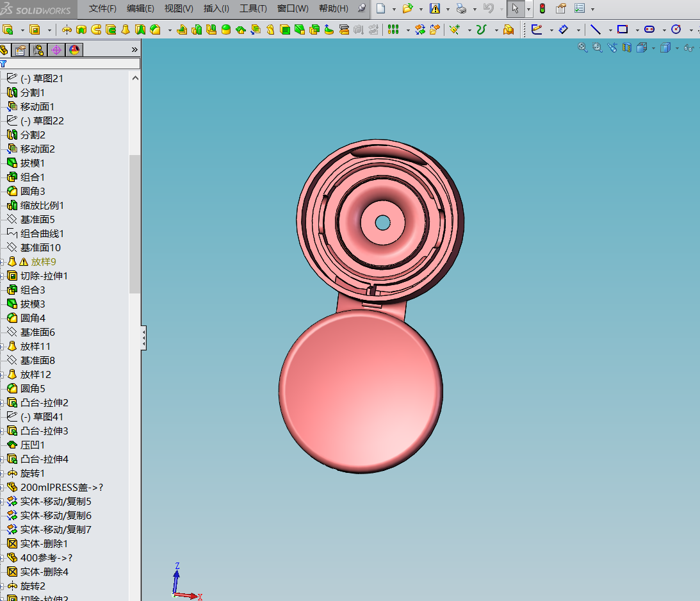The width and height of the screenshot is (700, 601).
Task: Open the dropdown arrow beside the Open folder icon
Action: pyautogui.click(x=421, y=9)
